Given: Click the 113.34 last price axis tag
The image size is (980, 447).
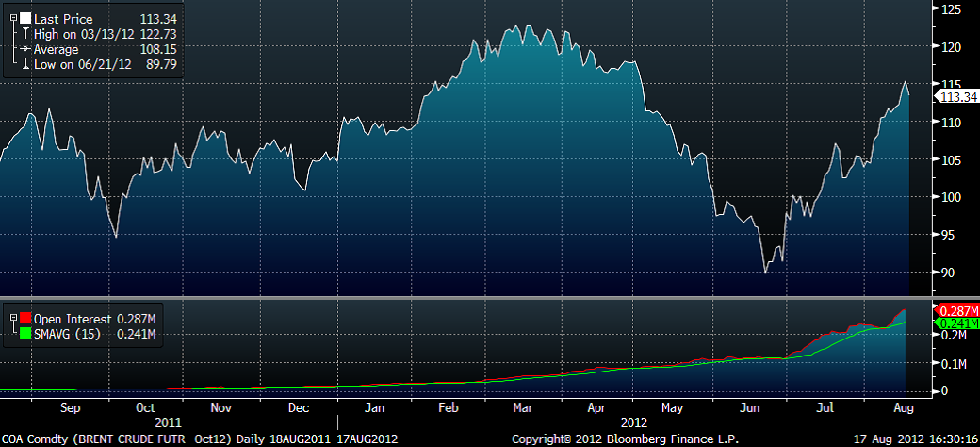Looking at the screenshot, I should [955, 96].
